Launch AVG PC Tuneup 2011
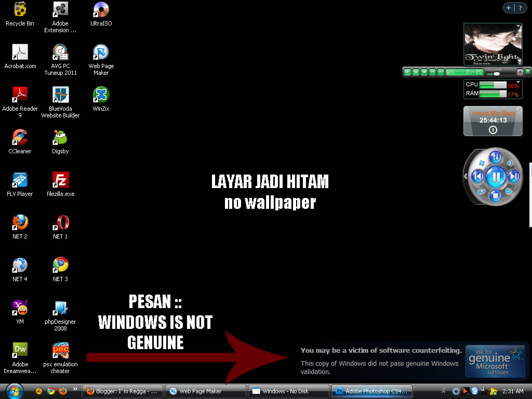Screen dimensions: 532x399 (60, 60)
